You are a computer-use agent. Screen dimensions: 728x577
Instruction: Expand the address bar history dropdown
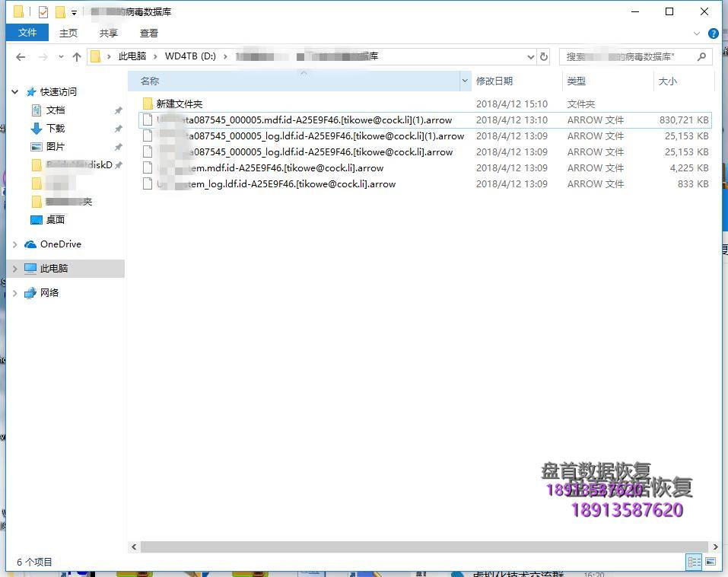[531, 56]
